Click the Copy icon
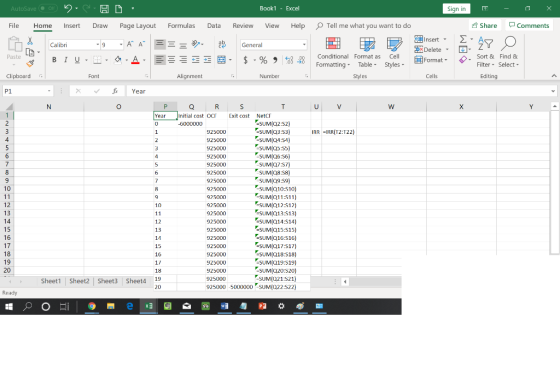The width and height of the screenshot is (560, 376). 30,52
